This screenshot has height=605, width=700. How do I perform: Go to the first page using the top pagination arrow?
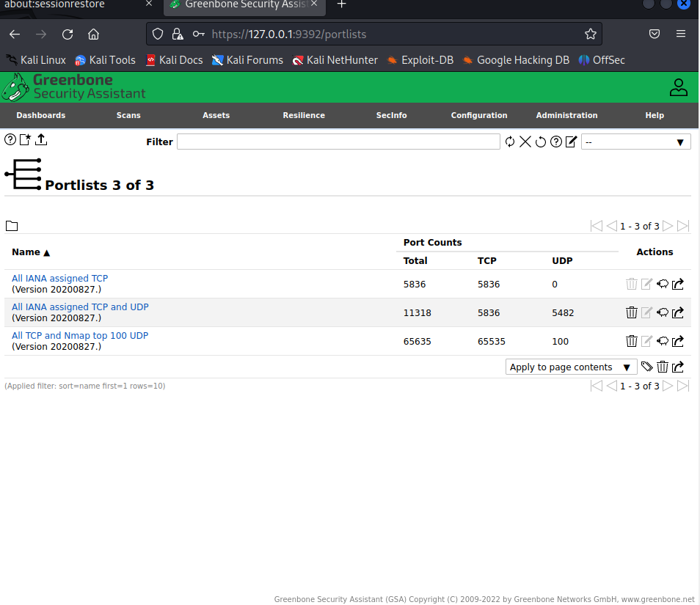[596, 226]
